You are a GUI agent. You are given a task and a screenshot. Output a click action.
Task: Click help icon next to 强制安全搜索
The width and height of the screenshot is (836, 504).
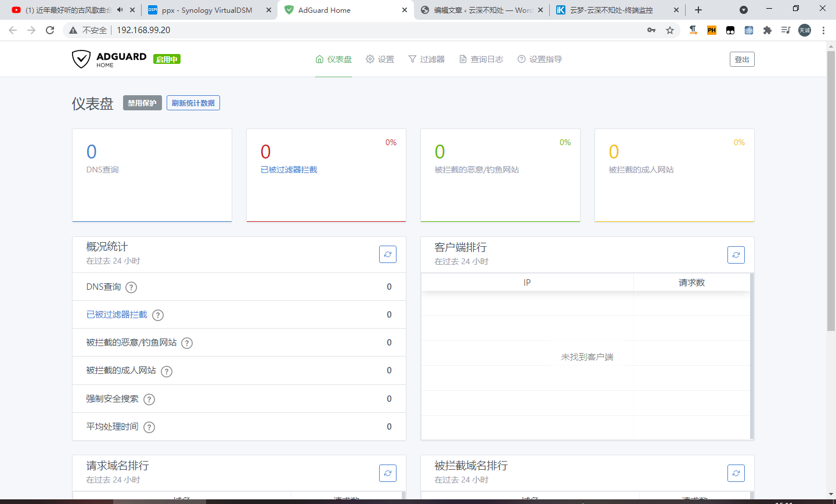[x=149, y=399]
